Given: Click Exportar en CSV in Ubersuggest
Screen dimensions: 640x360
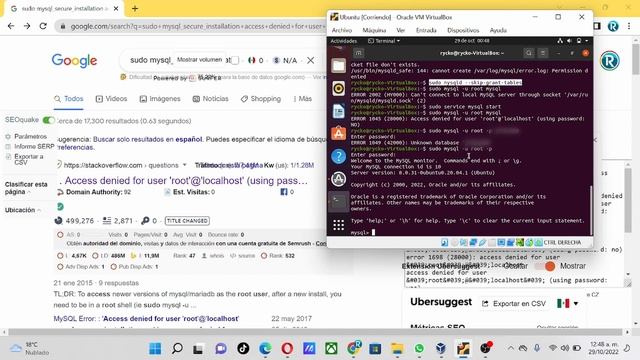Looking at the screenshot, I should tap(514, 304).
